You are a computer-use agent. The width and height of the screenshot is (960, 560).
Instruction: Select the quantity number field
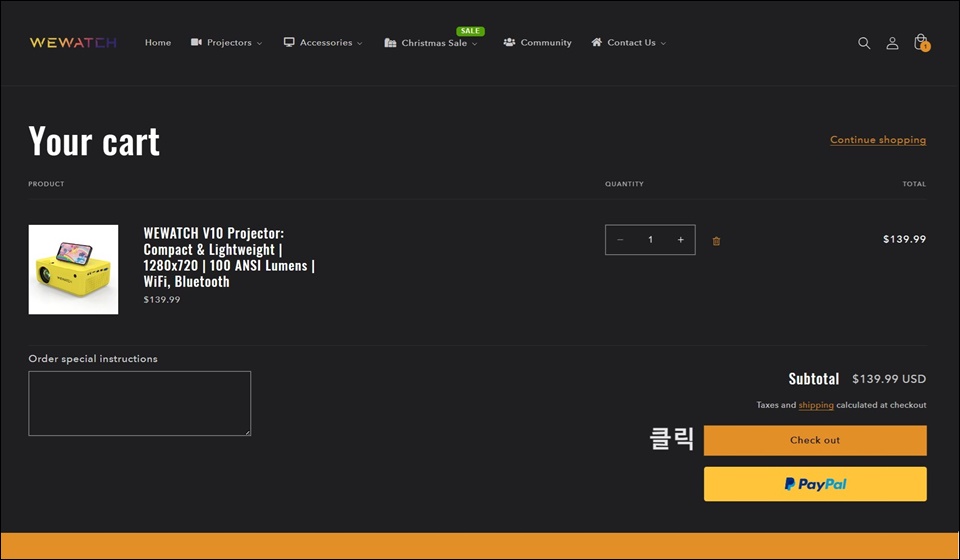[x=650, y=240]
